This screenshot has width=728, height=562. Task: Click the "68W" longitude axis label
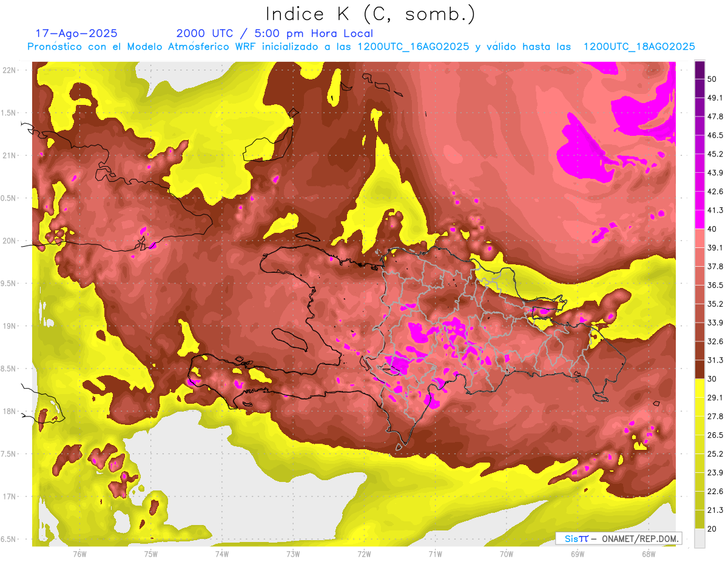click(x=649, y=554)
